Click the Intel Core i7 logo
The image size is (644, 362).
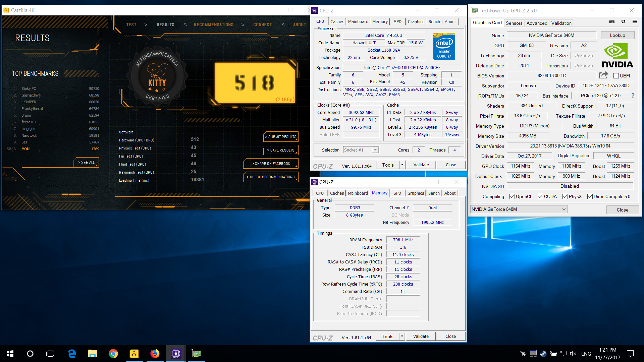click(444, 46)
